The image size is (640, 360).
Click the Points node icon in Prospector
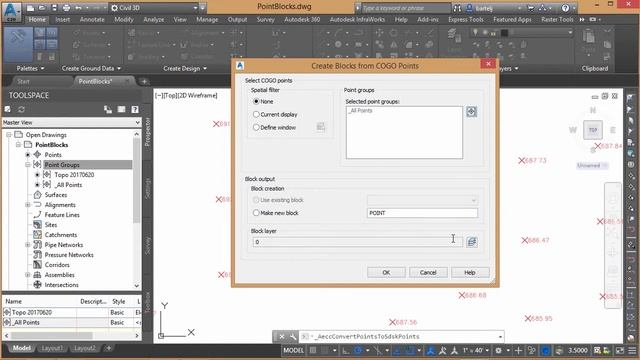38,155
